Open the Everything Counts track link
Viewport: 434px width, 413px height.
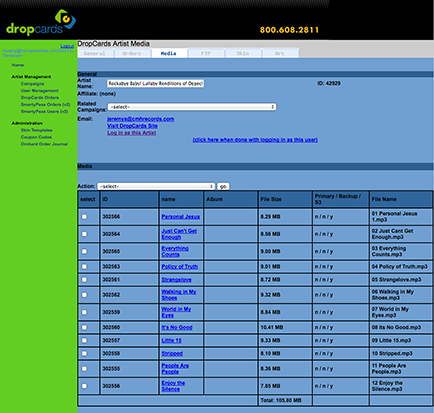coord(175,251)
